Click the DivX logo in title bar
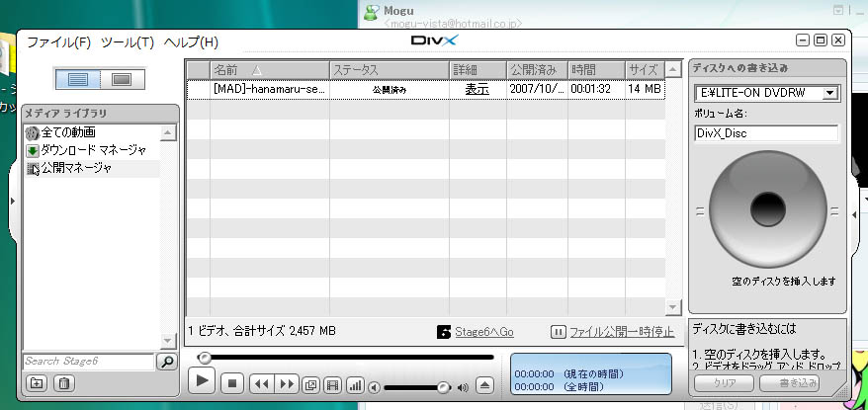 pos(435,41)
